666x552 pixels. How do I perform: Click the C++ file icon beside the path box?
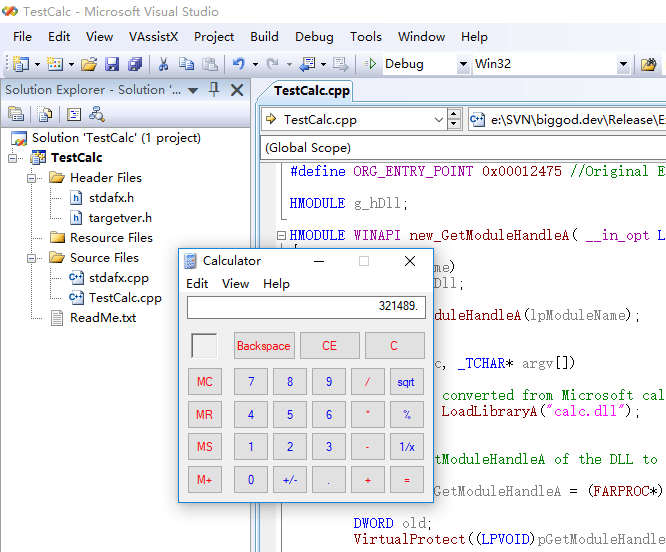coord(477,120)
